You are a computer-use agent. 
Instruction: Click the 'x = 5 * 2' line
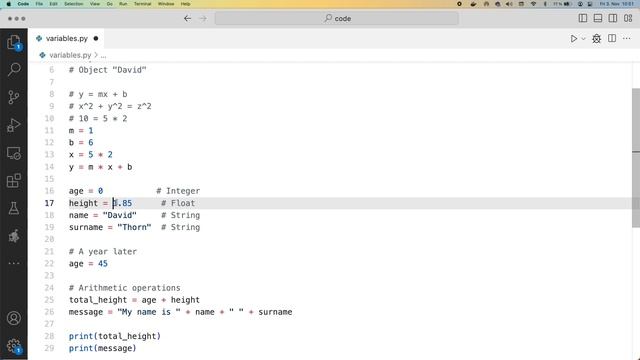click(91, 155)
